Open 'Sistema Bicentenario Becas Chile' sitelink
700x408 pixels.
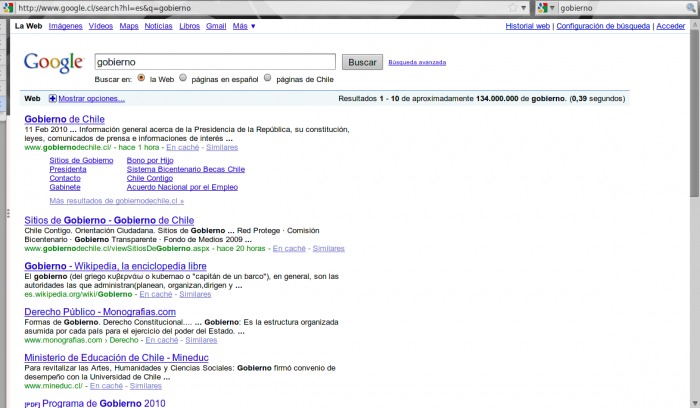[x=186, y=169]
